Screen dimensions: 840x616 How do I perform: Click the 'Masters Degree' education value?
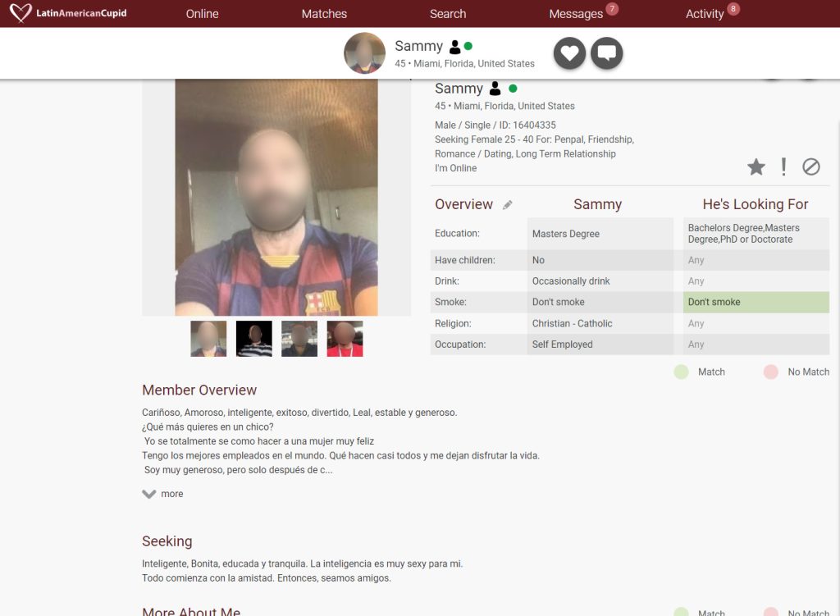coord(566,234)
